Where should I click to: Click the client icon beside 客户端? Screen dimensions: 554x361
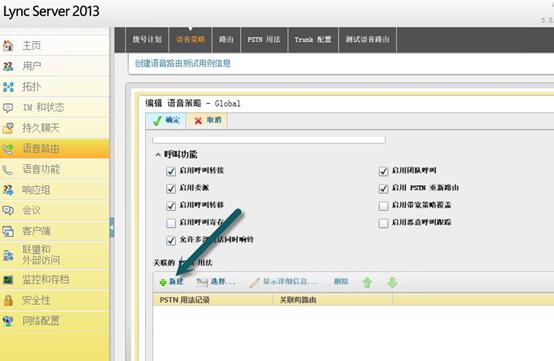click(8, 231)
